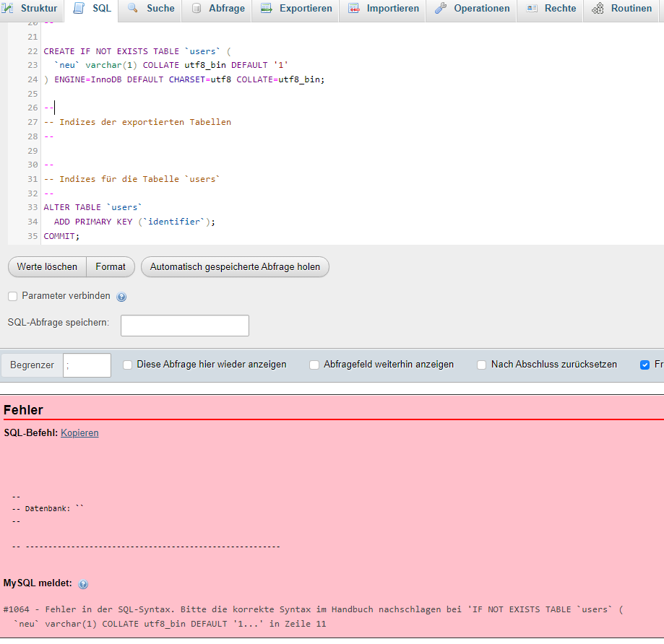Screen dimensions: 664x644
Task: Click the Routinen gears icon
Action: point(598,9)
